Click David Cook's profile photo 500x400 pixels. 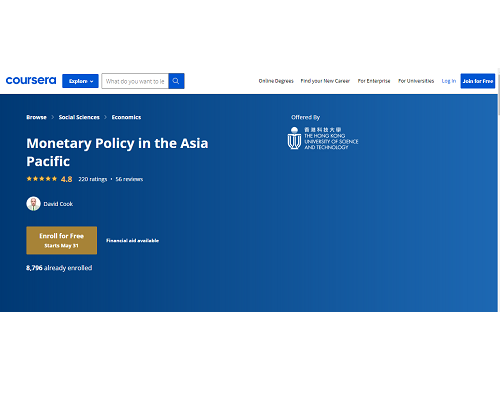[x=33, y=204]
